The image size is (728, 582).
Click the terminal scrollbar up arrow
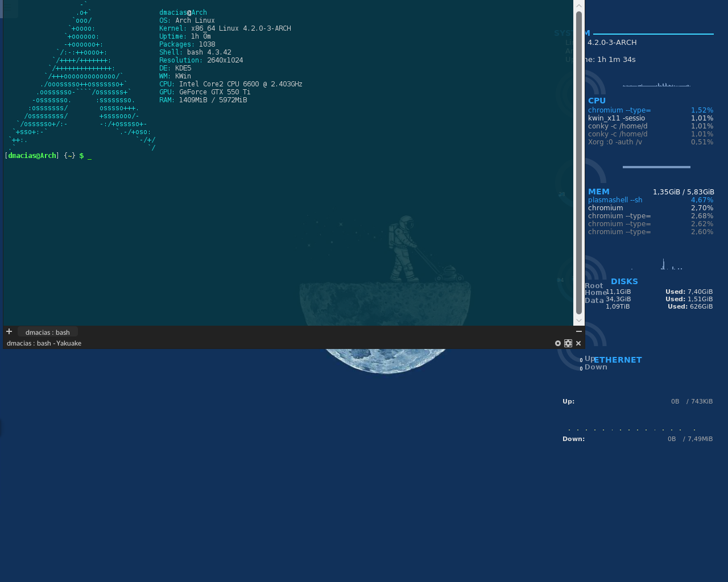tap(579, 6)
